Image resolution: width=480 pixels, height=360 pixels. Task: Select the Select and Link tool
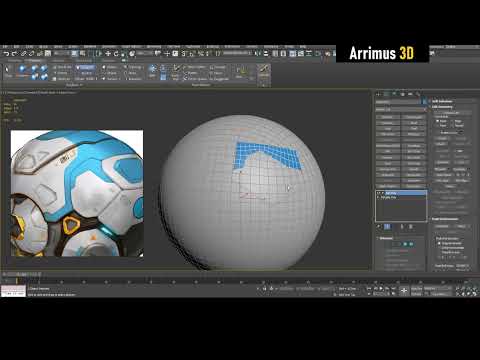[23, 54]
